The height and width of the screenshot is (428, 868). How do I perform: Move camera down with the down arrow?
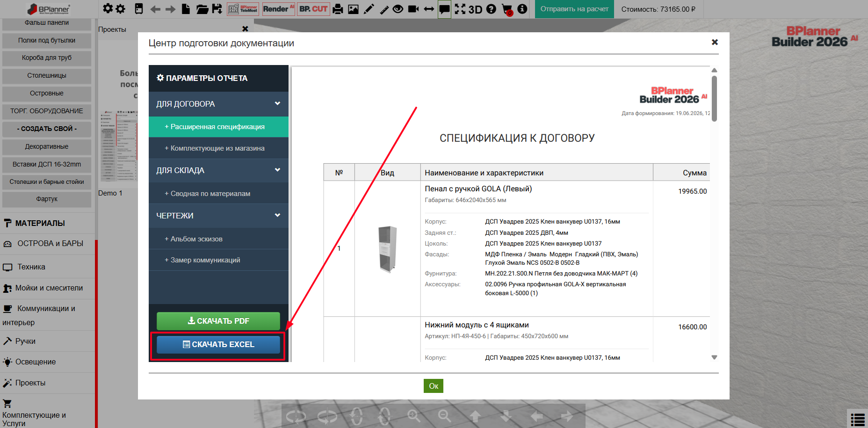506,416
